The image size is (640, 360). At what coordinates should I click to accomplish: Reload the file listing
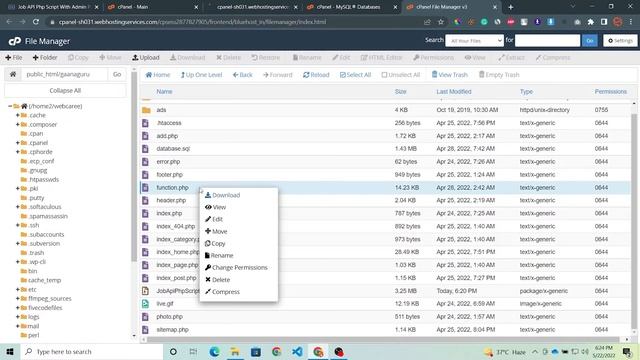tap(316, 75)
